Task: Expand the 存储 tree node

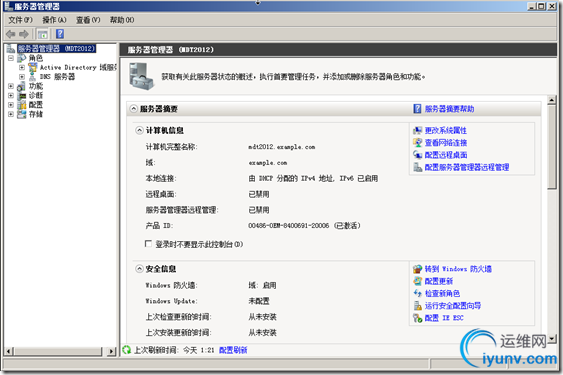Action: [x=11, y=114]
